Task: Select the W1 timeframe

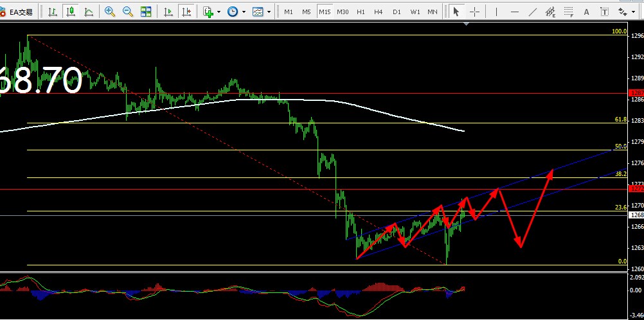Action: 415,12
